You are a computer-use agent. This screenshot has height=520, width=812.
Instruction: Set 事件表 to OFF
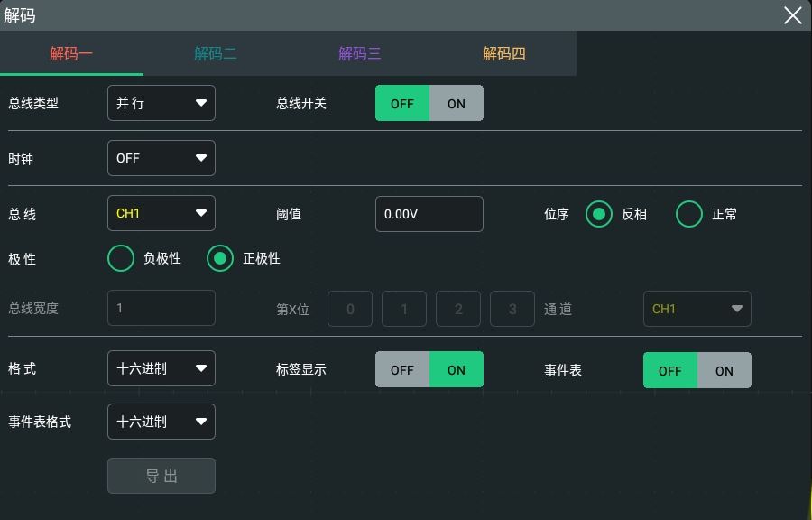click(670, 370)
